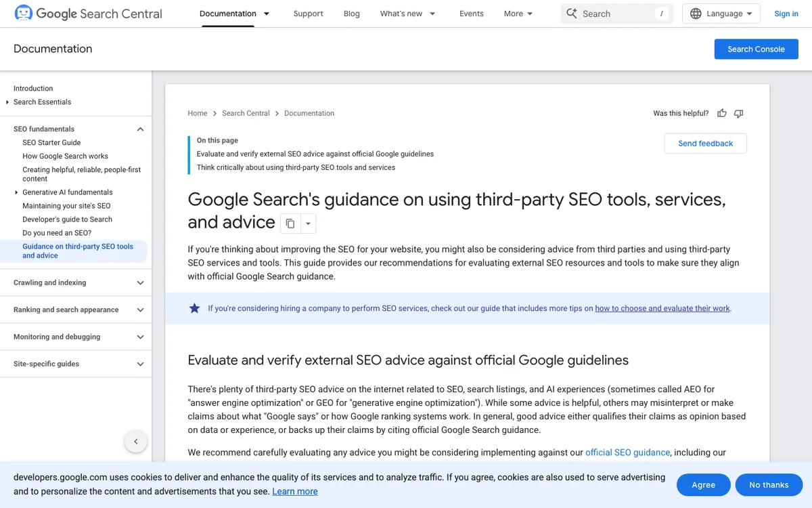Open Learn more cookie link
The width and height of the screenshot is (812, 508).
(x=295, y=491)
